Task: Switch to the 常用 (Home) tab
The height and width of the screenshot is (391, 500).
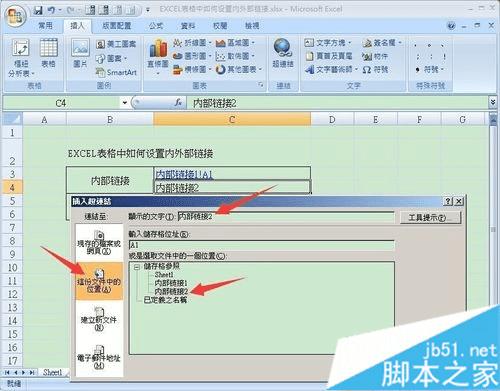Action: pyautogui.click(x=45, y=26)
